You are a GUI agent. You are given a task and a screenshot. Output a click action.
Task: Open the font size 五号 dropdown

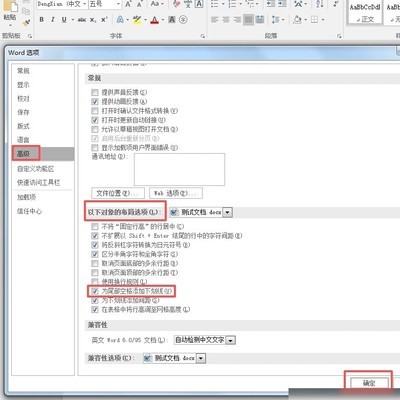[x=118, y=4]
